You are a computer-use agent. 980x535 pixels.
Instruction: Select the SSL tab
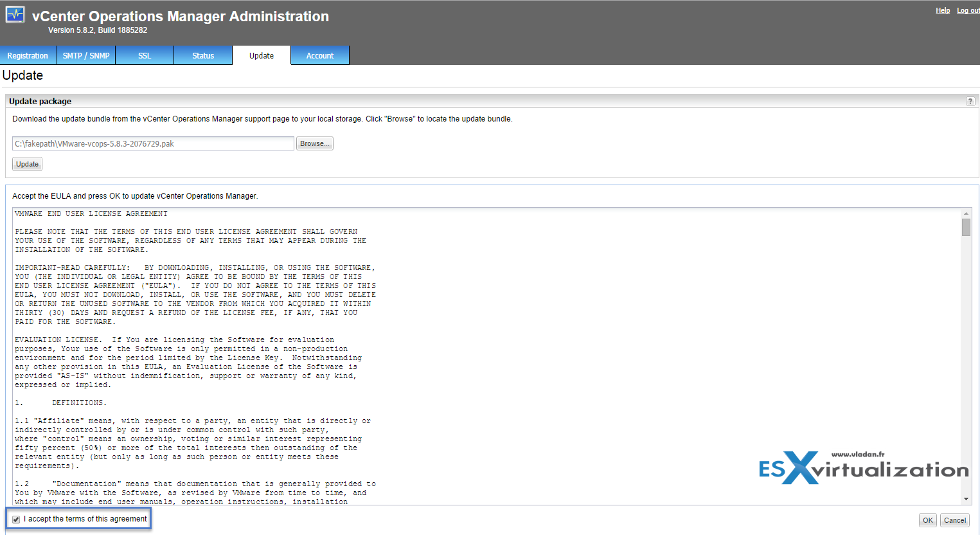145,56
